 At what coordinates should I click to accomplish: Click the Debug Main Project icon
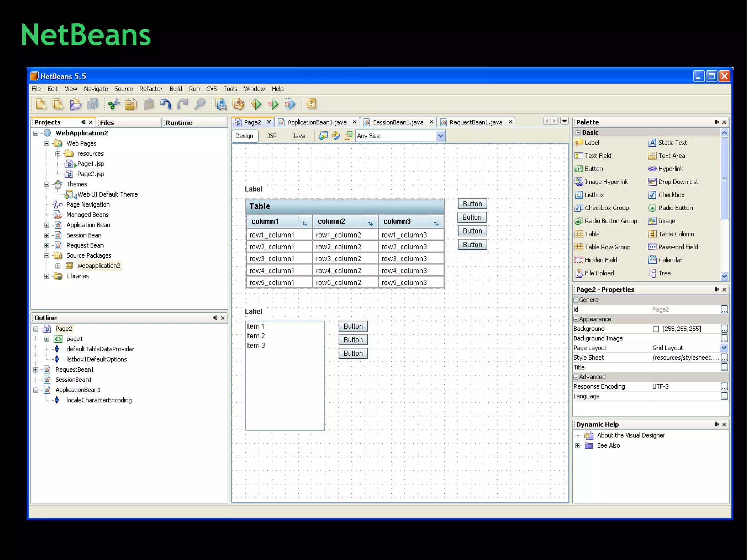pos(273,104)
